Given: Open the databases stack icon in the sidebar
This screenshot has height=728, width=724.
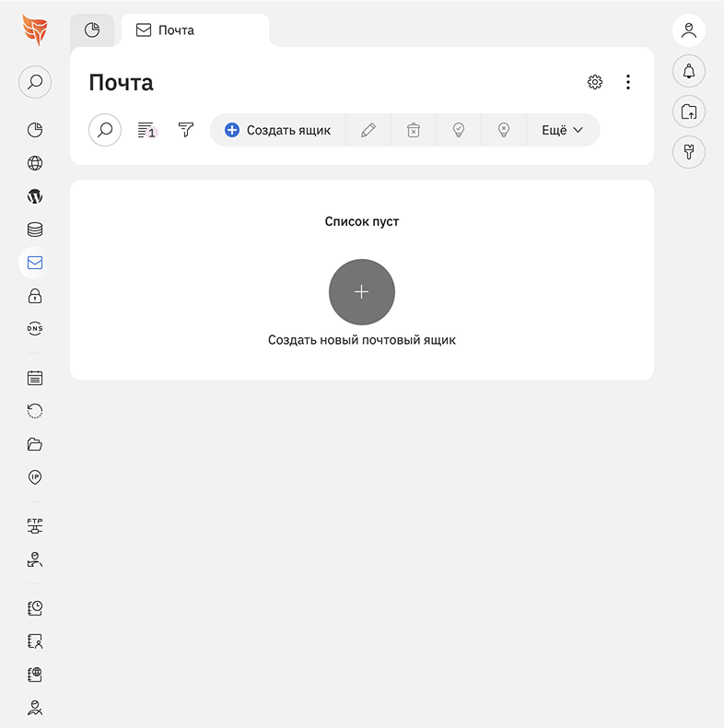Looking at the screenshot, I should pos(35,229).
